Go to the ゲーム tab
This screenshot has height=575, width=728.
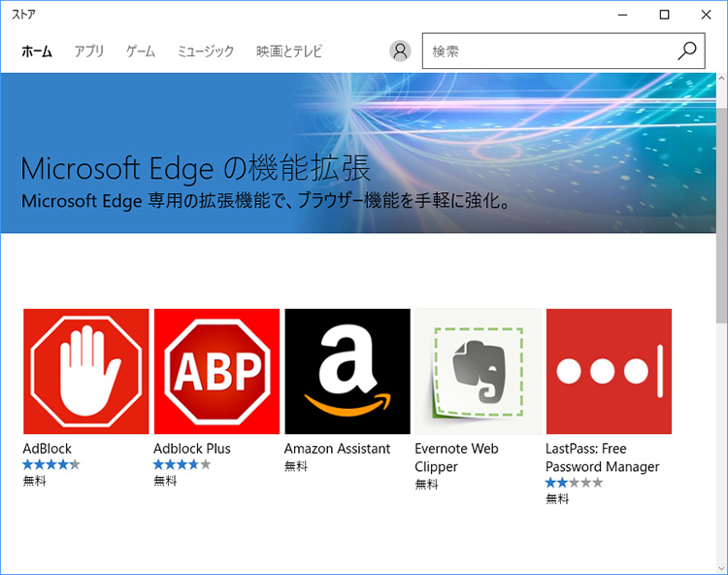[141, 51]
